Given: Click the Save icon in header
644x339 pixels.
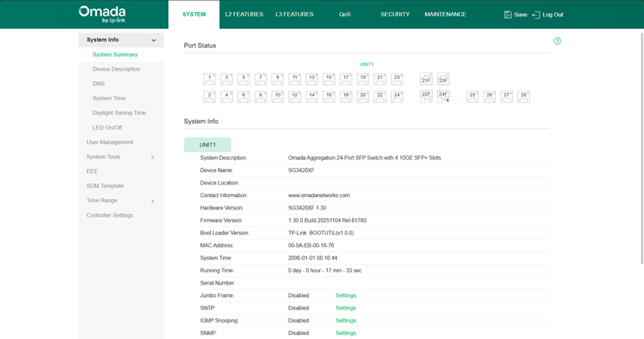Looking at the screenshot, I should (x=508, y=15).
